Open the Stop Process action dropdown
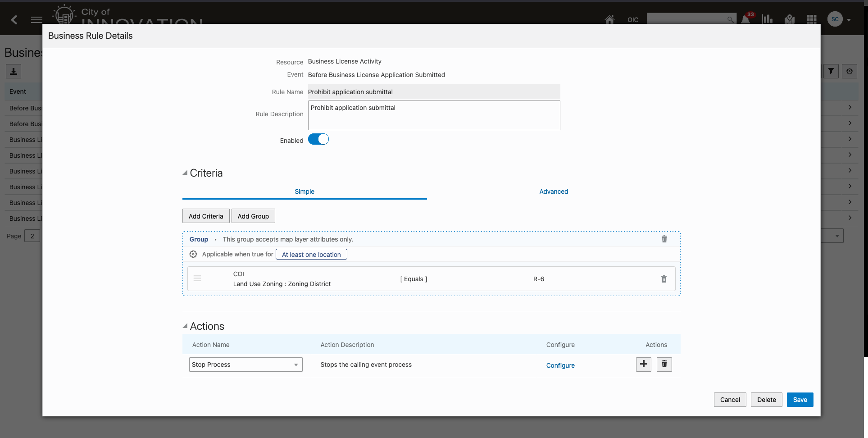Viewport: 868px width, 438px height. (x=246, y=365)
